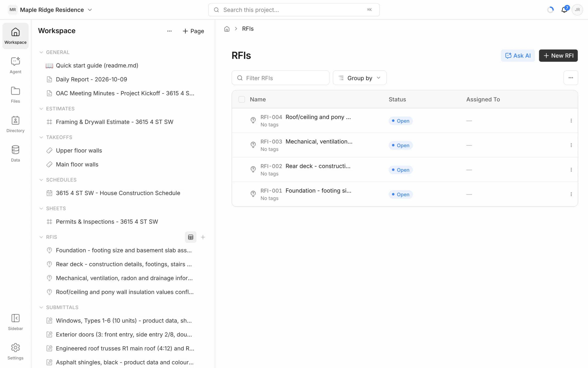Open the notifications bell
Screen dimensions: 588x368
[564, 10]
